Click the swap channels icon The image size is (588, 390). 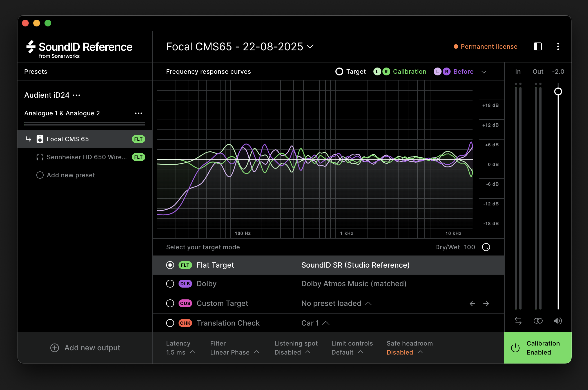518,321
